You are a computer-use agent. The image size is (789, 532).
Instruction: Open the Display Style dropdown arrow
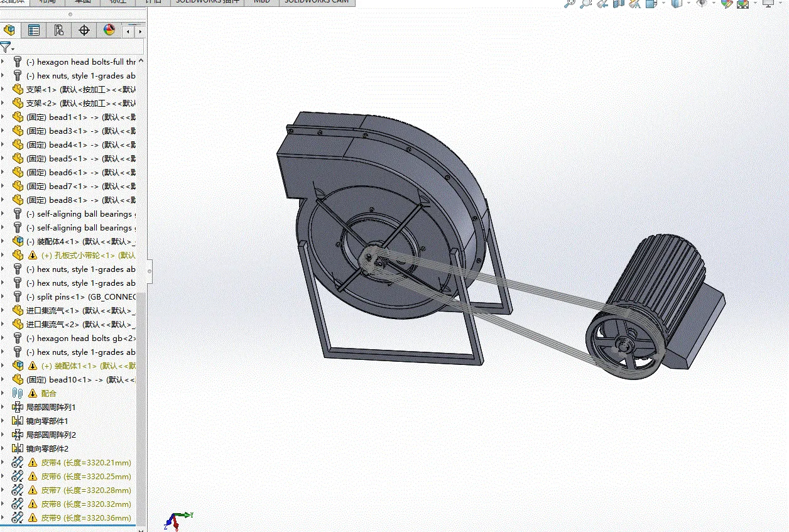[x=688, y=3]
